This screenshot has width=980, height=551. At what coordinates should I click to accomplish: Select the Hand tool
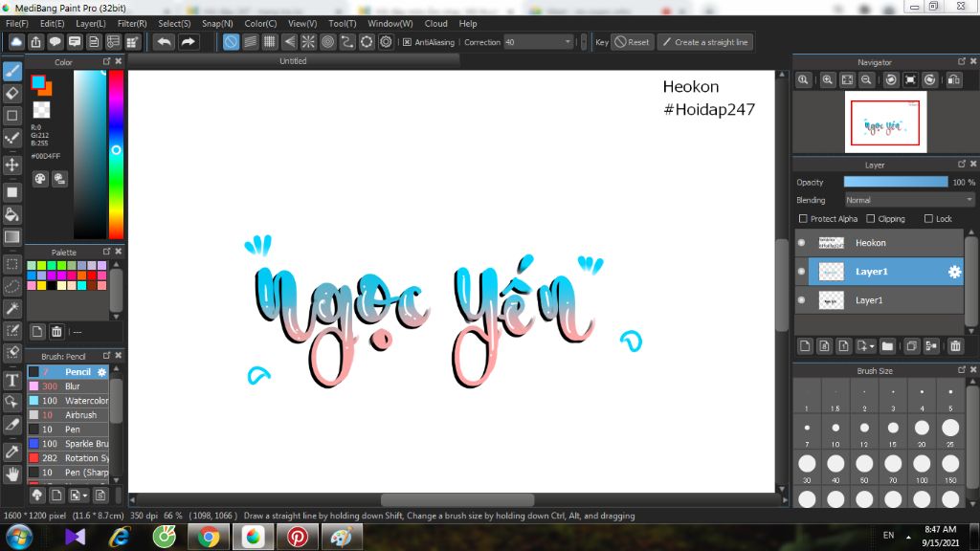tap(12, 474)
